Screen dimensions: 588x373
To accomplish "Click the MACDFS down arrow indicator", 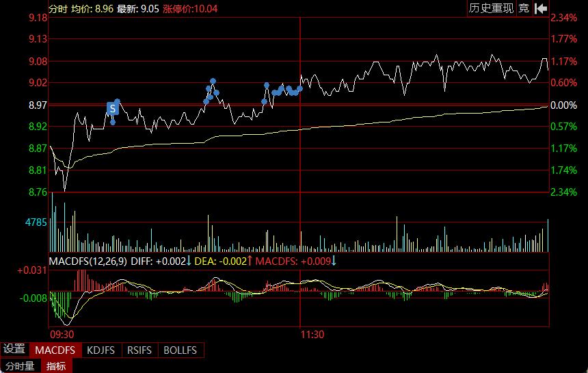I will click(x=334, y=261).
